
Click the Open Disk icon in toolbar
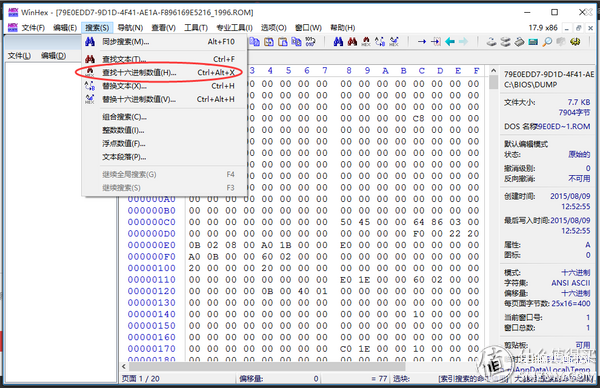click(x=491, y=41)
